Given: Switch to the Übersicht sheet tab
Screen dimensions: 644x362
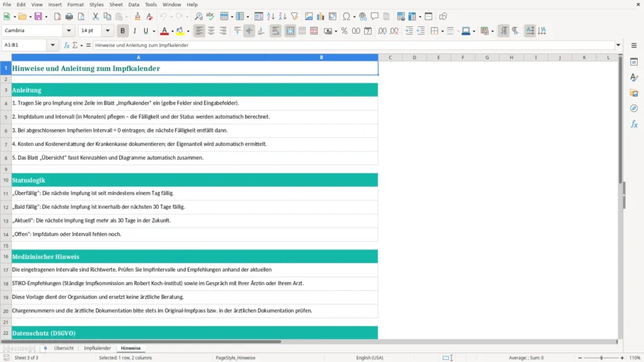Looking at the screenshot, I should coord(64,348).
